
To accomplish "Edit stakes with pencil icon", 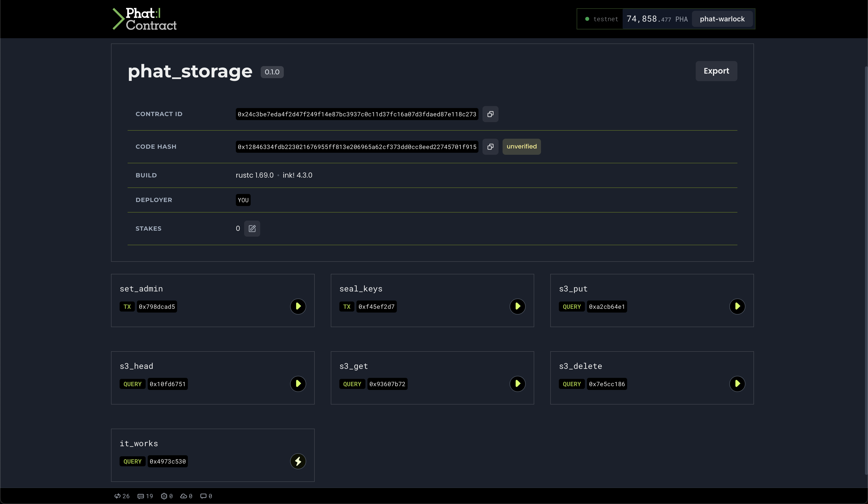I will (252, 228).
